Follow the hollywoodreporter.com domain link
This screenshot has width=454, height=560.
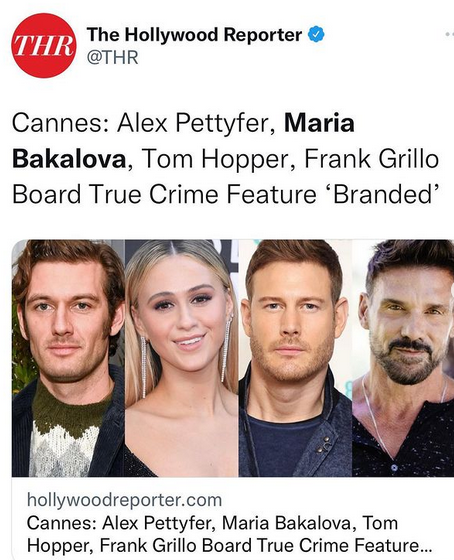coord(124,500)
